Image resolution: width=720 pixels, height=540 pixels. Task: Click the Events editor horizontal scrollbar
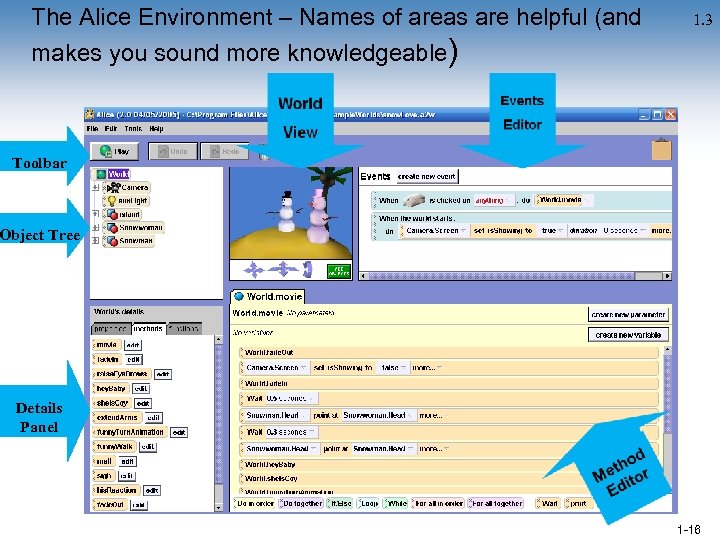click(516, 276)
